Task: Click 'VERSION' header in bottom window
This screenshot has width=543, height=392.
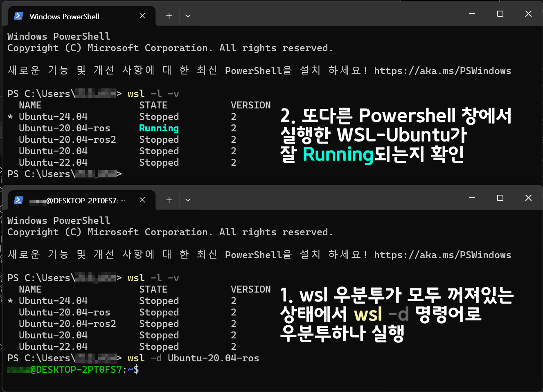Action: (251, 289)
